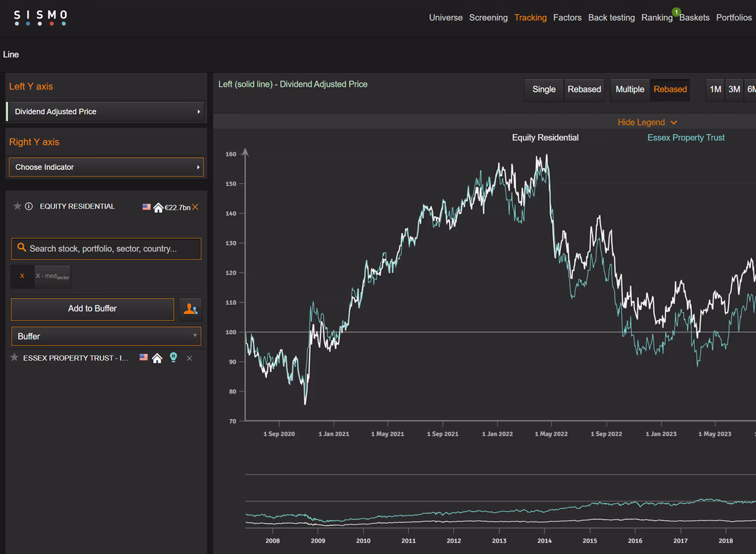
Task: Click US flag icon in Essex row
Action: tap(144, 358)
